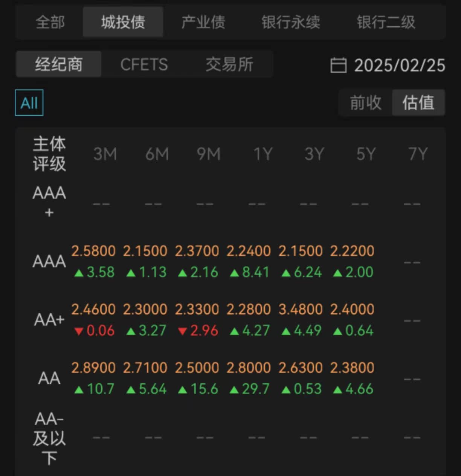This screenshot has height=476, width=461.
Task: Select the 经纪商 data source
Action: tap(59, 64)
